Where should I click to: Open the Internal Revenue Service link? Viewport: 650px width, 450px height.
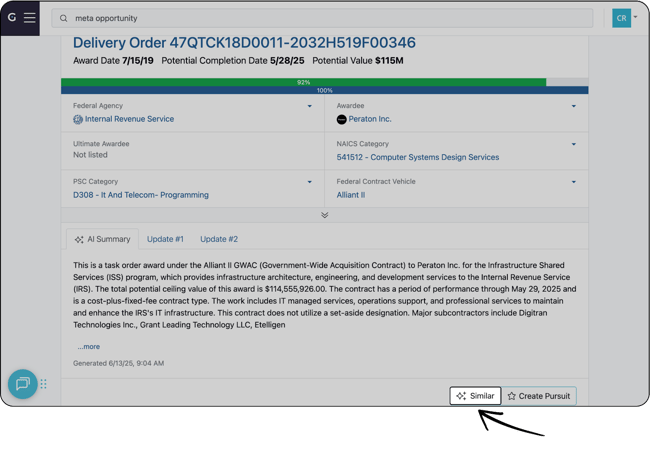(x=129, y=119)
